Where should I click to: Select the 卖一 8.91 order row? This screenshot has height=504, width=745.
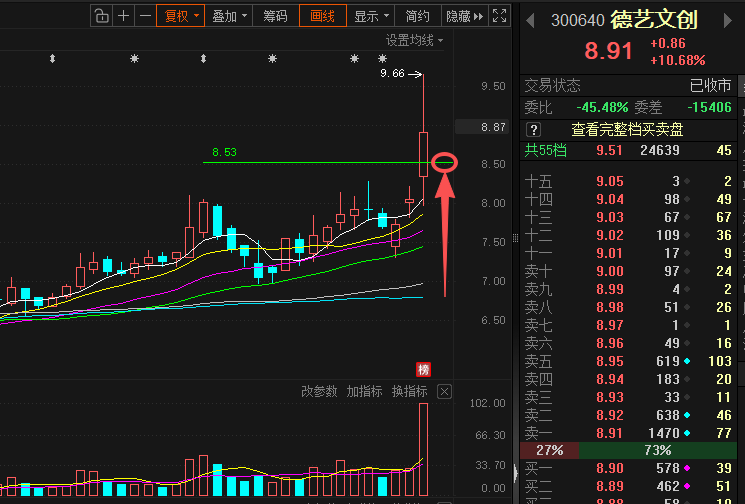[x=629, y=433]
